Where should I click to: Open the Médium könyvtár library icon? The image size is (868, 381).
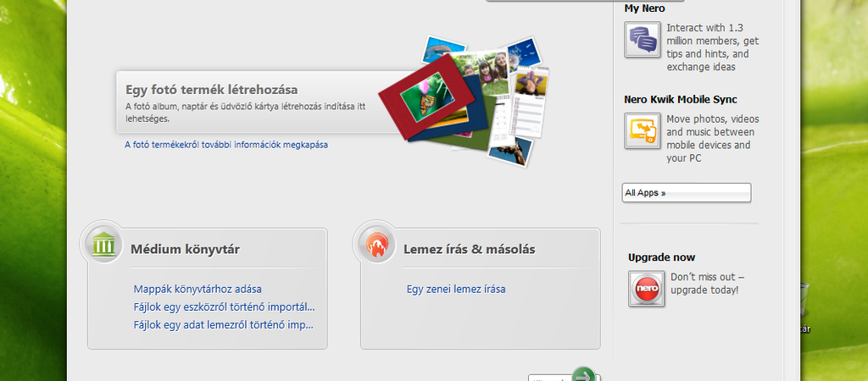[103, 243]
